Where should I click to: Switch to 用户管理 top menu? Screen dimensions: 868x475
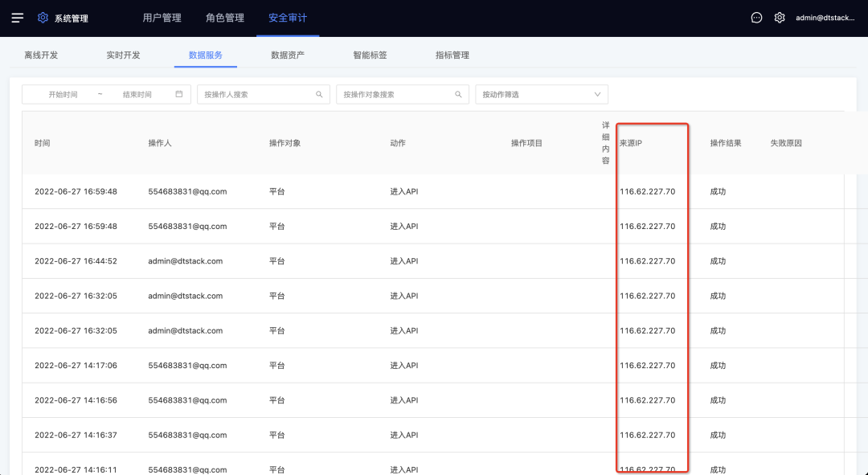162,18
